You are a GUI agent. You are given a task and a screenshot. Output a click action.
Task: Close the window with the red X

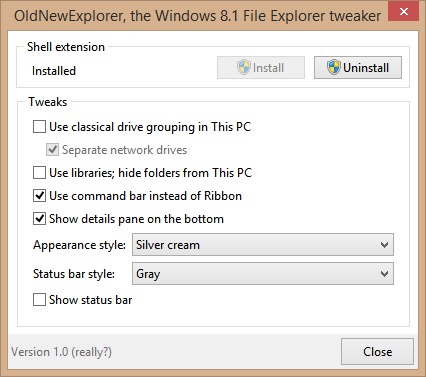[x=404, y=12]
